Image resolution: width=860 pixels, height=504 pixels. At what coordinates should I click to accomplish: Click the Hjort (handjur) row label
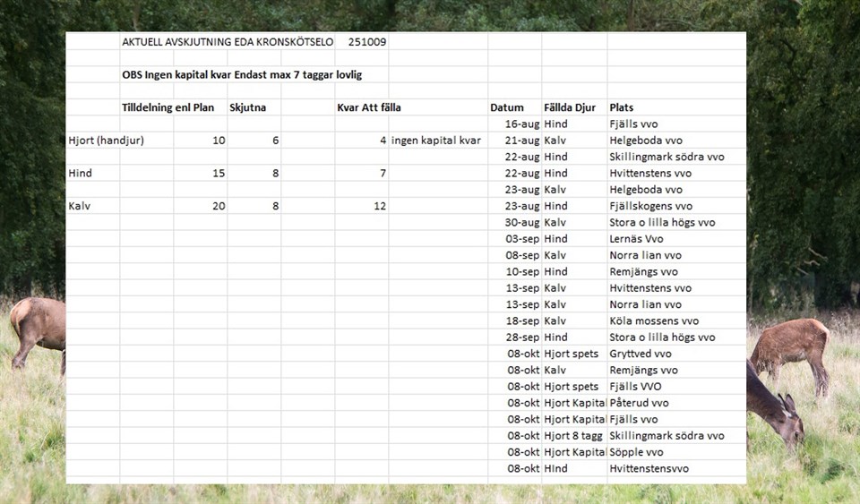106,141
